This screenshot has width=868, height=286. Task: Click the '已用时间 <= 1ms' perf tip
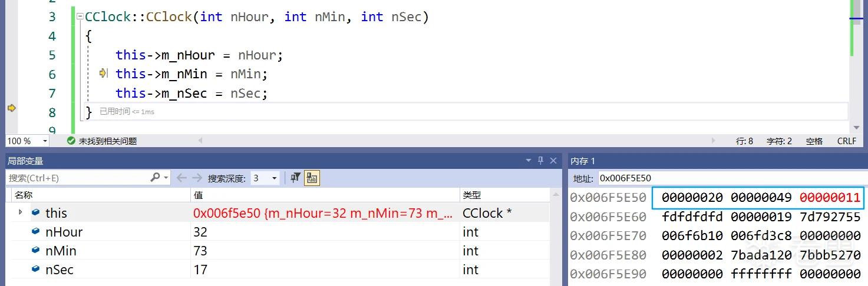(x=127, y=111)
